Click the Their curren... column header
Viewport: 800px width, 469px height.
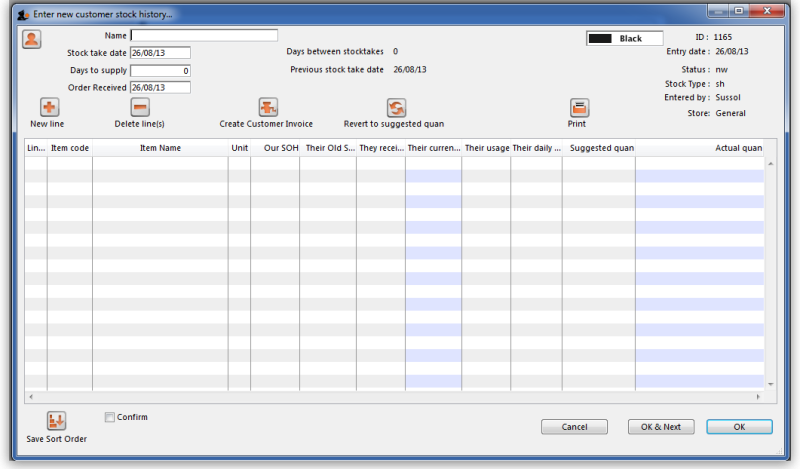434,148
